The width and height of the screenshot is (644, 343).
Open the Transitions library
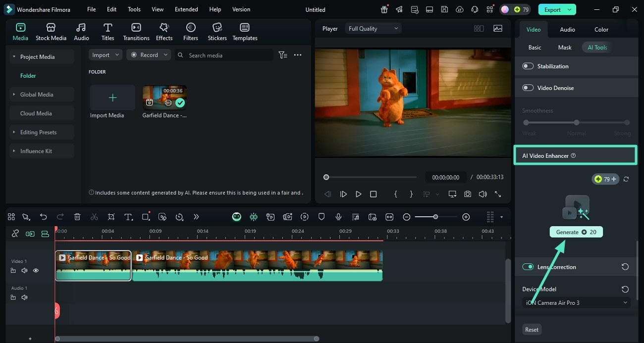[136, 32]
